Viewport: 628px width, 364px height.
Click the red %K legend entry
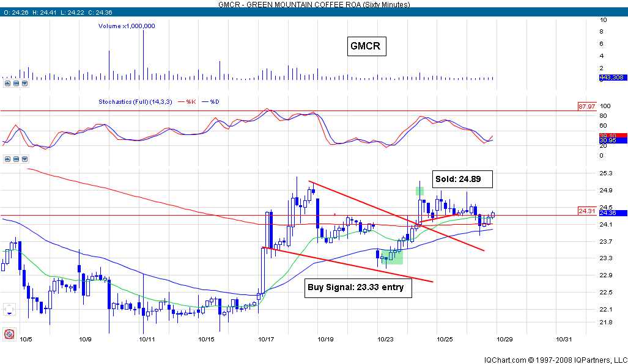point(188,101)
